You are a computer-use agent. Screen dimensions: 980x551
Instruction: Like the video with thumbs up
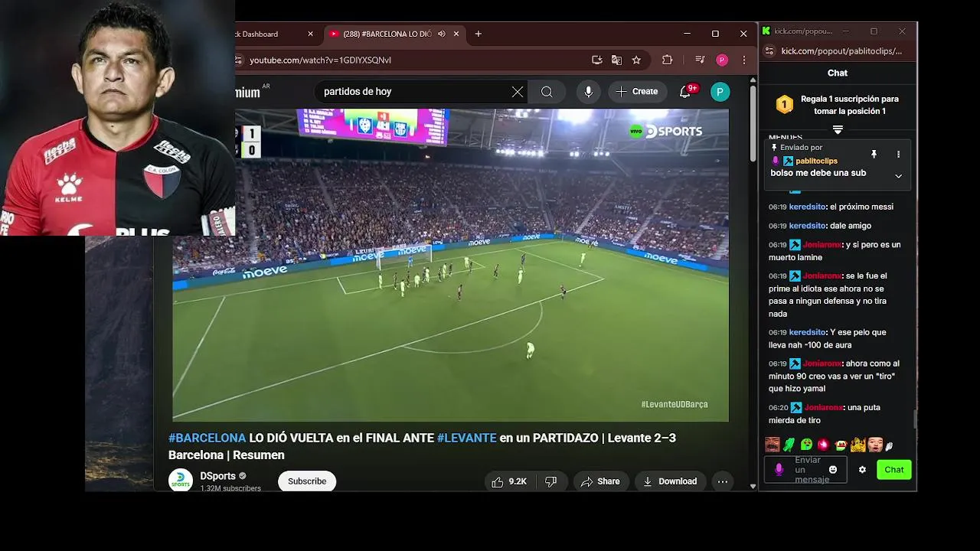[509, 481]
